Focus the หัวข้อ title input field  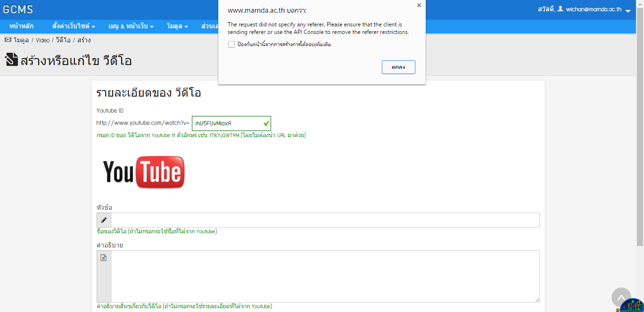[x=325, y=220]
